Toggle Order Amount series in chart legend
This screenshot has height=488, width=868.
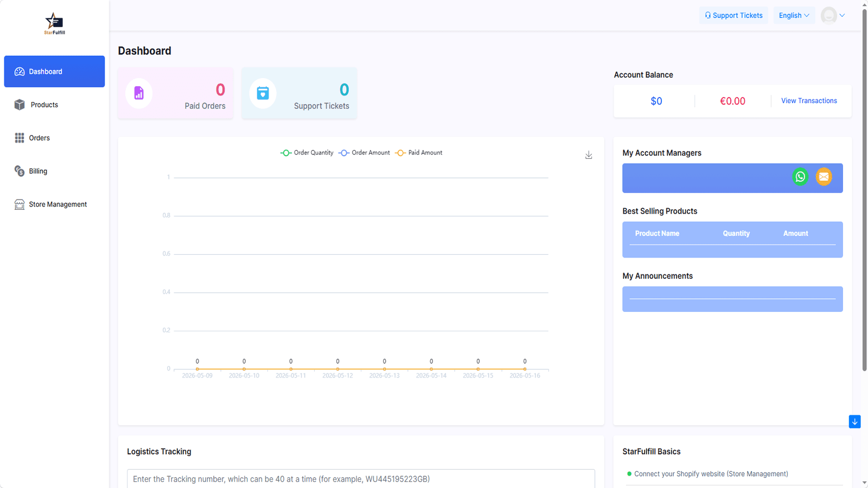[x=364, y=153]
